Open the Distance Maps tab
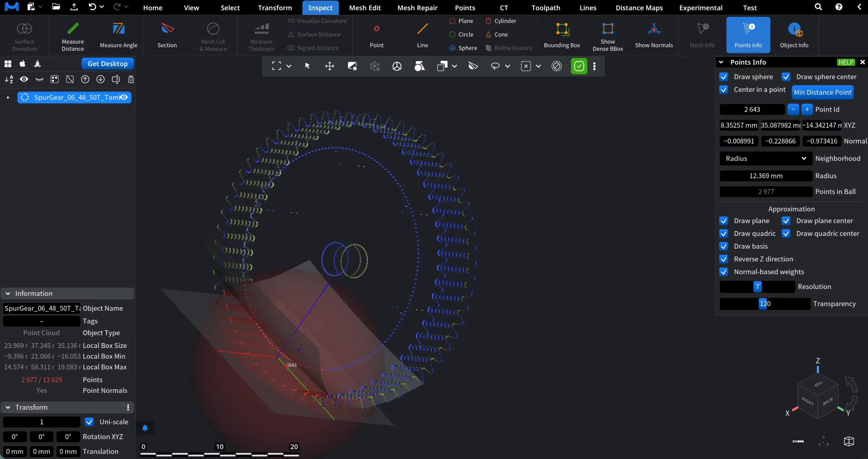868x459 pixels. [639, 8]
